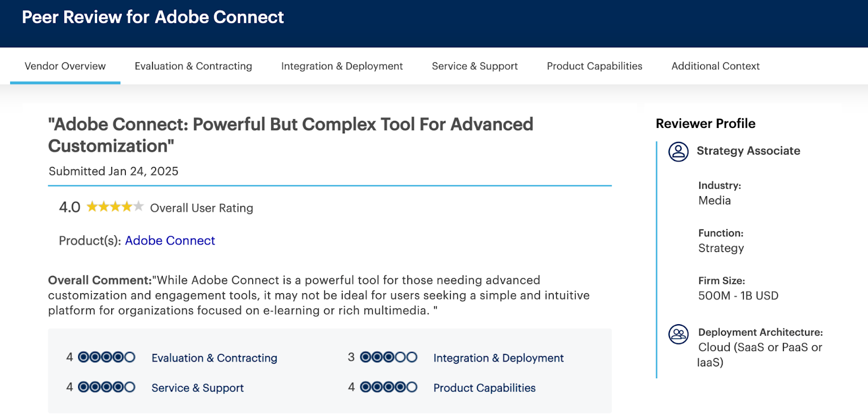
Task: Switch to Evaluation & Contracting tab
Action: 193,66
